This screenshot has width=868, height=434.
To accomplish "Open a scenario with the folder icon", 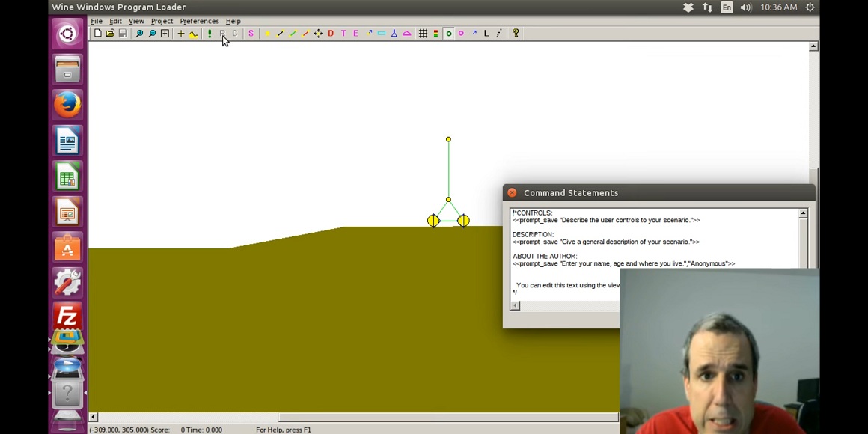I will click(110, 34).
